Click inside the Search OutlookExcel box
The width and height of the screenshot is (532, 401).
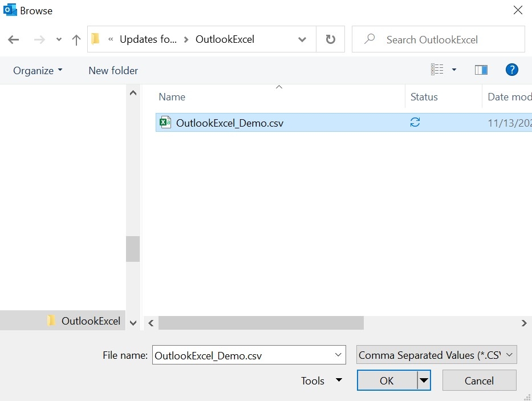tap(438, 39)
